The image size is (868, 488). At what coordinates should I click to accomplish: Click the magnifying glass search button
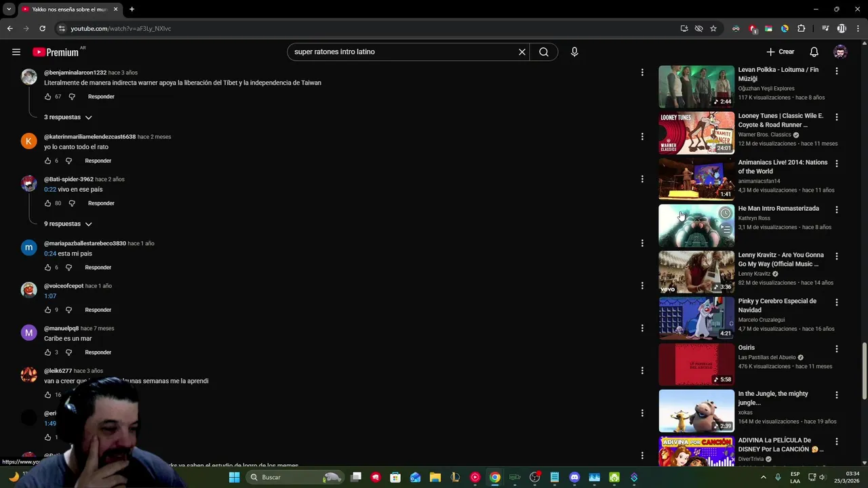tap(544, 52)
